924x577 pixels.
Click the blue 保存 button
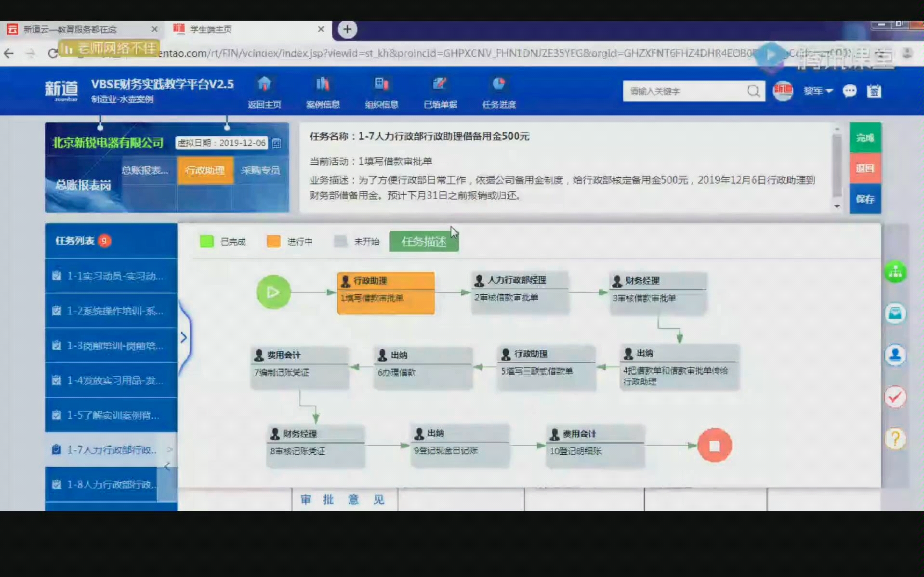[x=865, y=199]
